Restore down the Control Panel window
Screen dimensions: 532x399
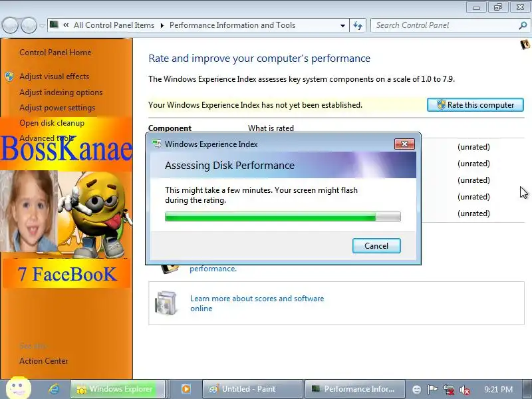click(x=497, y=7)
